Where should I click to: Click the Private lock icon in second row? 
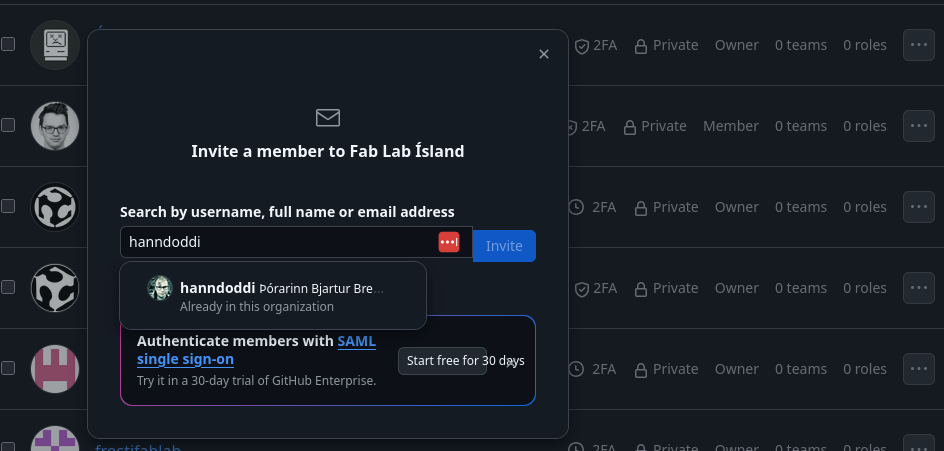pyautogui.click(x=630, y=127)
